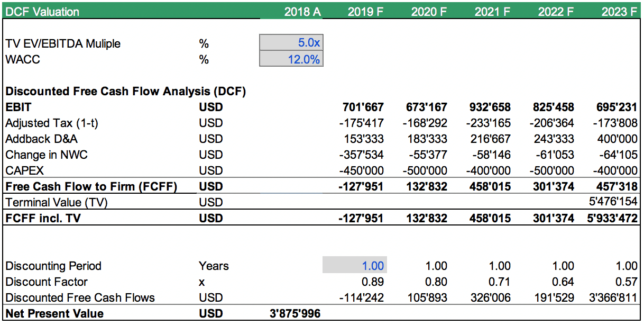
Task: Select the discount factor 0.57
Action: (628, 282)
